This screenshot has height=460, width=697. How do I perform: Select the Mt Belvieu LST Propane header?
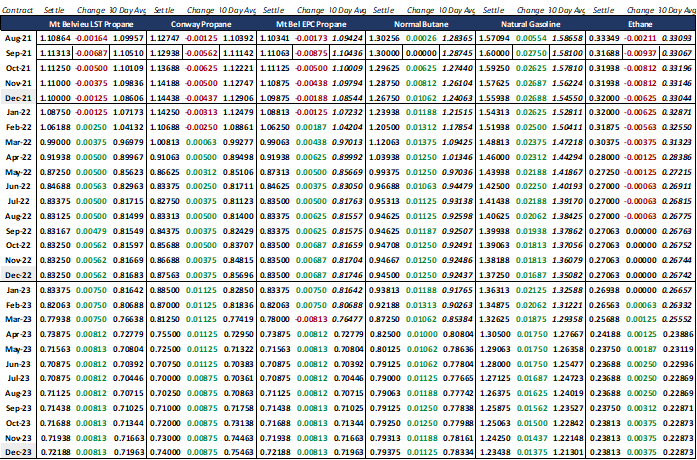click(91, 24)
